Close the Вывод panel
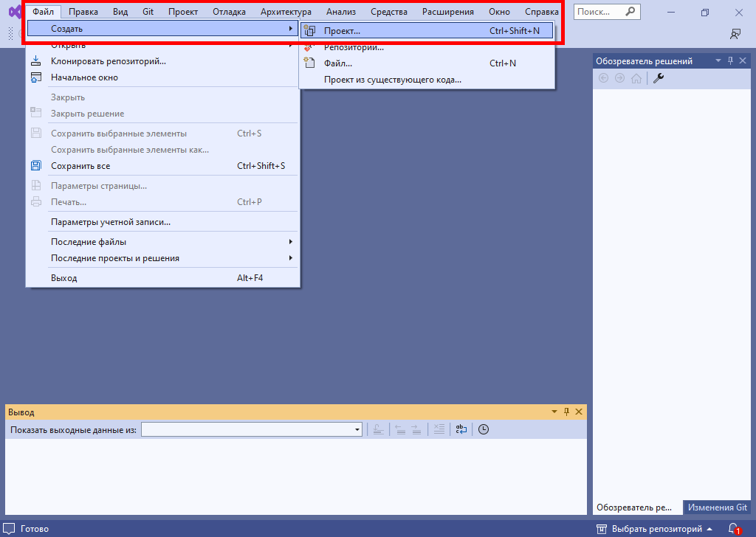This screenshot has height=537, width=756. point(578,412)
